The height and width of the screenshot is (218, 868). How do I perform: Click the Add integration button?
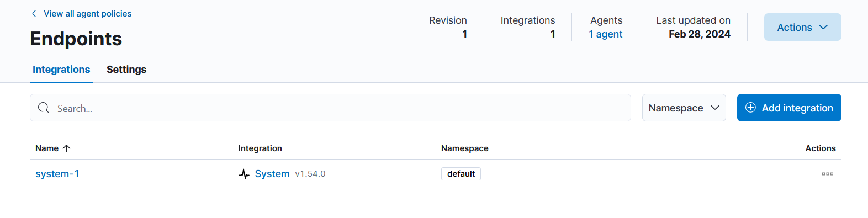[789, 108]
